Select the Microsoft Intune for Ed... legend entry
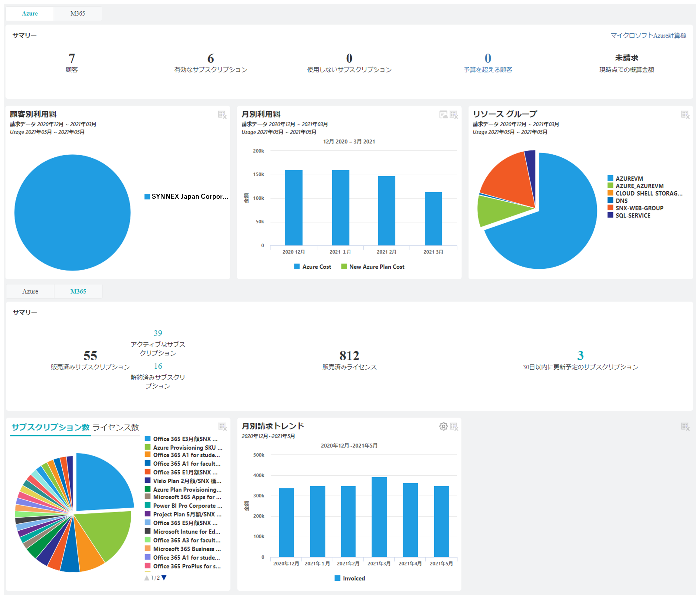This screenshot has height=599, width=700. (x=183, y=532)
